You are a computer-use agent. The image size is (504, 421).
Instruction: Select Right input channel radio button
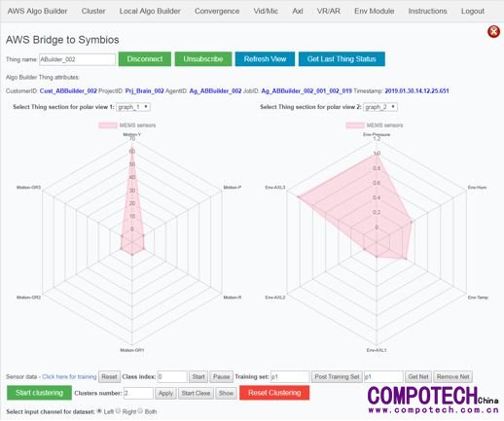click(119, 411)
